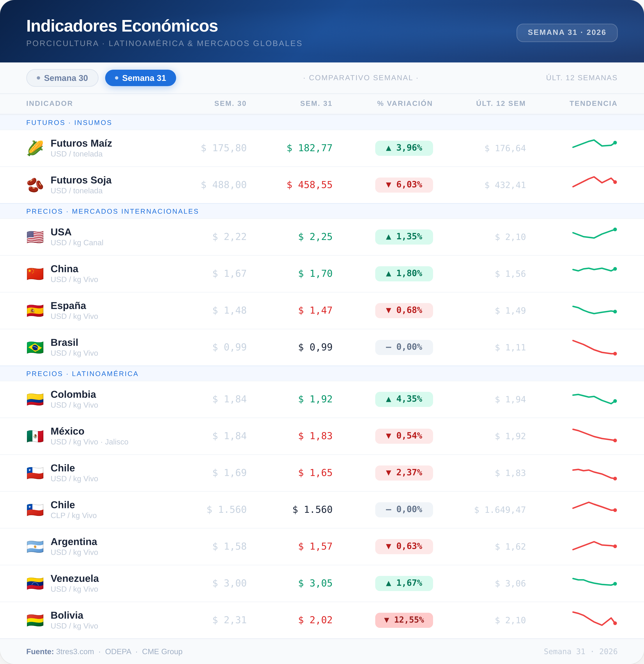Click the soybean icon for Futuros Soja
The image size is (644, 664).
(x=35, y=185)
